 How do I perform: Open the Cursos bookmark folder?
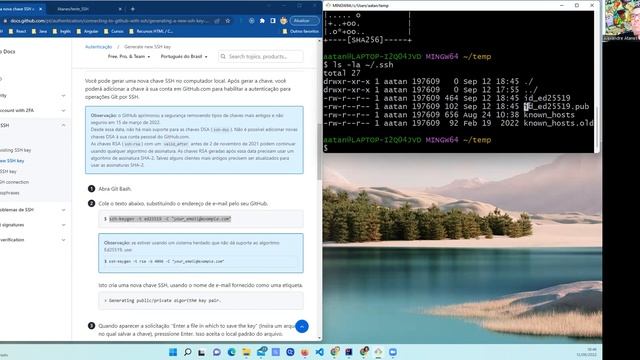tap(114, 31)
